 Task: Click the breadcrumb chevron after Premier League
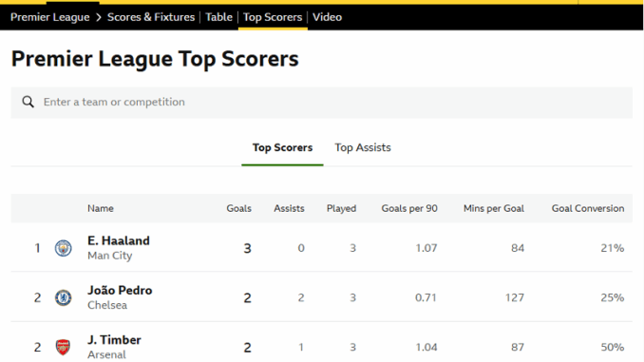coord(99,17)
